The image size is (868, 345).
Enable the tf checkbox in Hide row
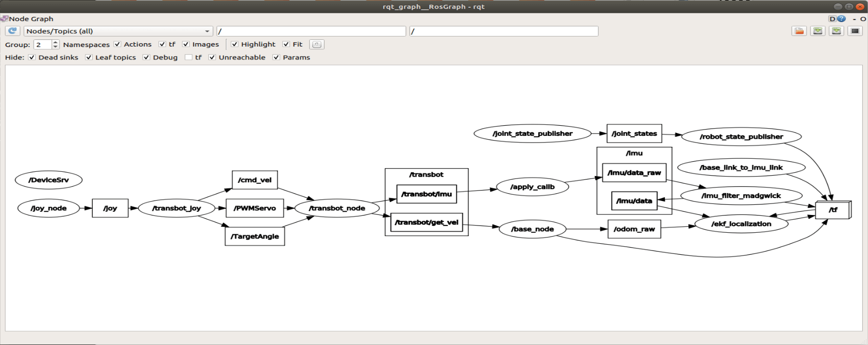pyautogui.click(x=189, y=57)
